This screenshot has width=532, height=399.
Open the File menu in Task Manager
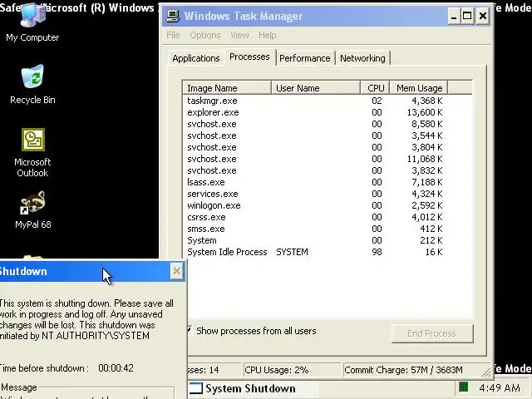pyautogui.click(x=173, y=35)
